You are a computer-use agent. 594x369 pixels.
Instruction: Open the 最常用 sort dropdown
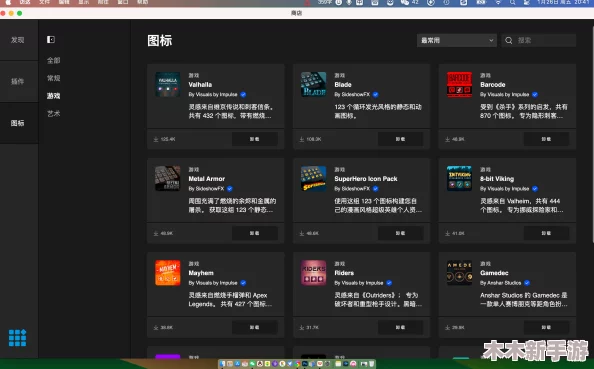click(x=457, y=40)
